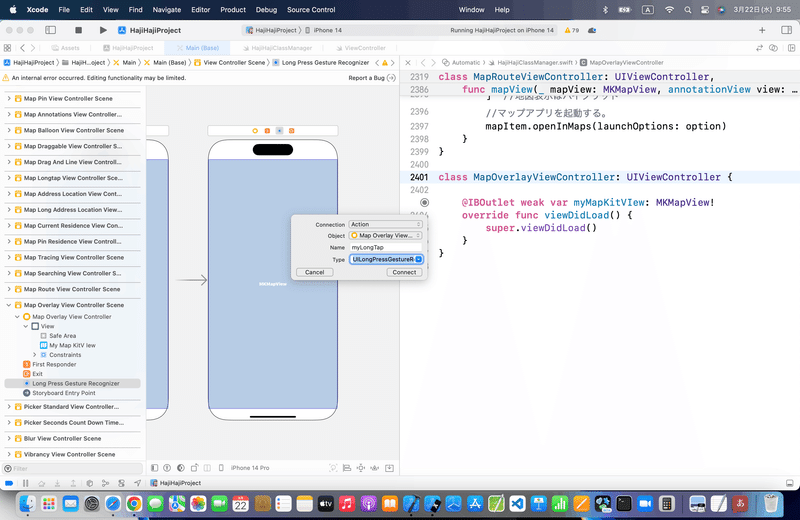Open the Connection type dropdown (Action)
800x520 pixels.
tap(386, 225)
